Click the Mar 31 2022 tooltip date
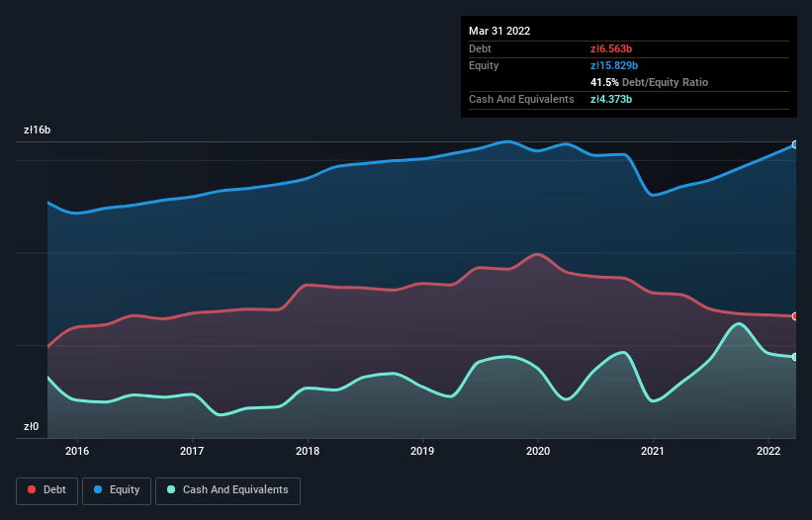Image resolution: width=812 pixels, height=520 pixels. 499,31
